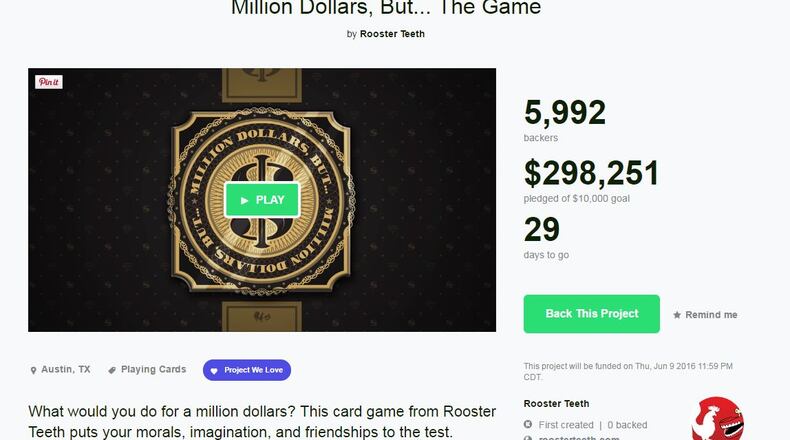This screenshot has width=790, height=440.
Task: Play the project video
Action: (262, 199)
